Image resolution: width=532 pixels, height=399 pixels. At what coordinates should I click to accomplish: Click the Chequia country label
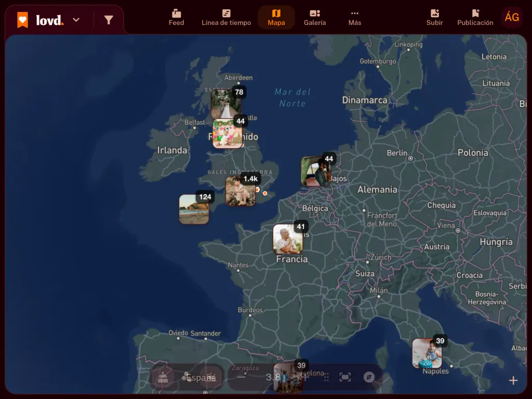[x=441, y=205]
